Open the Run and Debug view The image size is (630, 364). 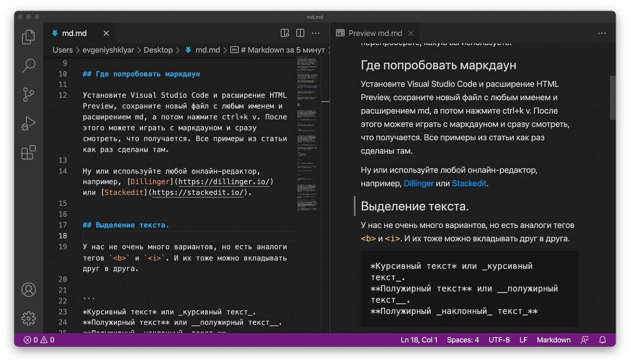click(x=28, y=123)
